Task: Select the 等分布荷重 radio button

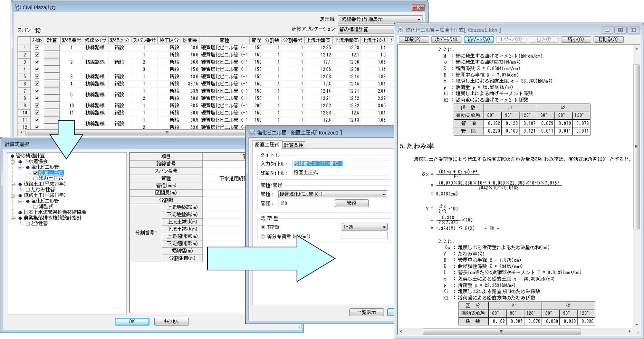Action: (263, 236)
